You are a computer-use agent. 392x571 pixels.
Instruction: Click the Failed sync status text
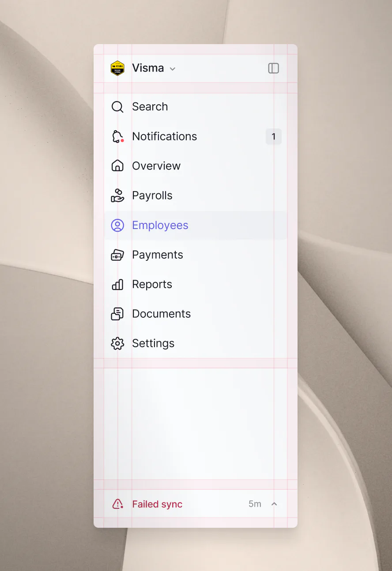157,504
